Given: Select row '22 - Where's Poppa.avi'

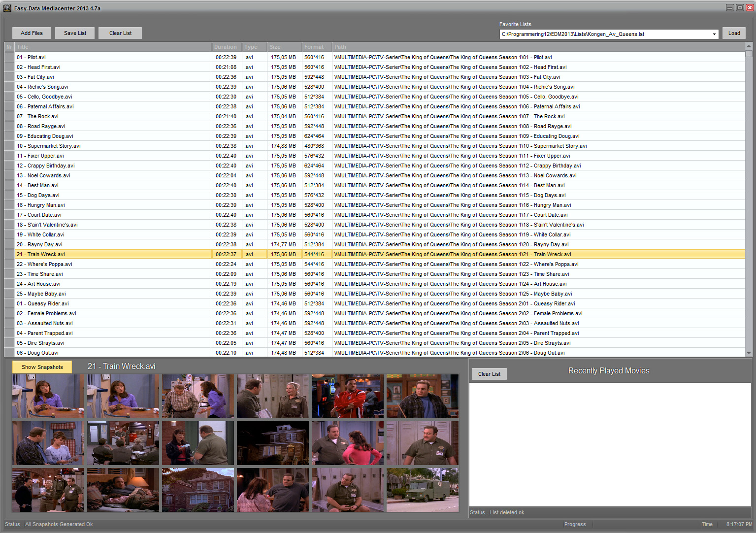Looking at the screenshot, I should click(375, 264).
